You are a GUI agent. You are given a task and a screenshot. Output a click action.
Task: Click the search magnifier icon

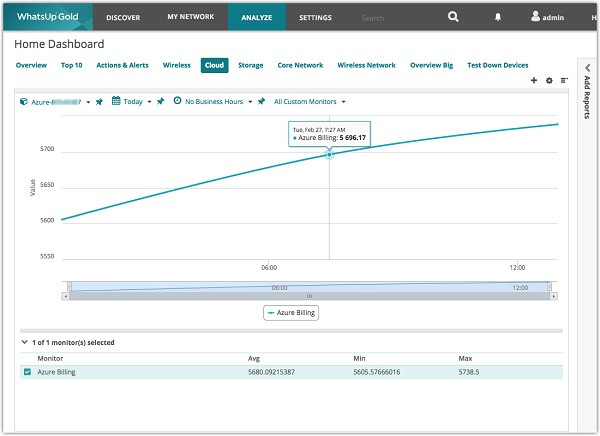(453, 17)
